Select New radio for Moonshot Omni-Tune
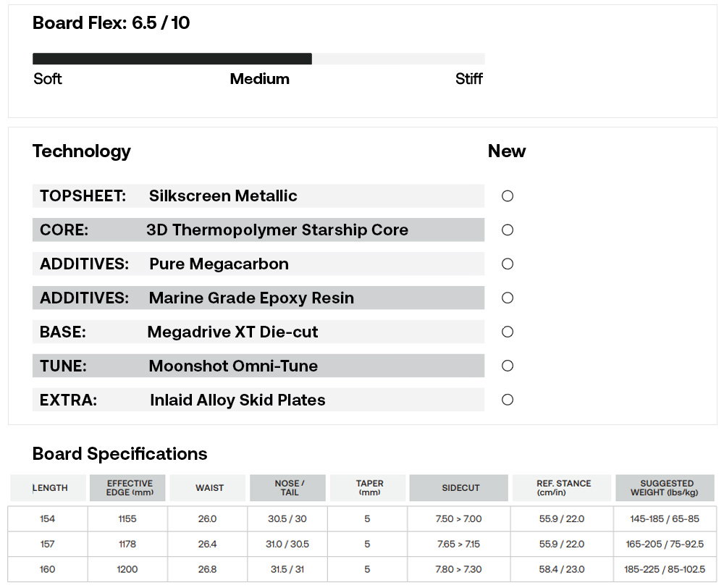 tap(508, 366)
